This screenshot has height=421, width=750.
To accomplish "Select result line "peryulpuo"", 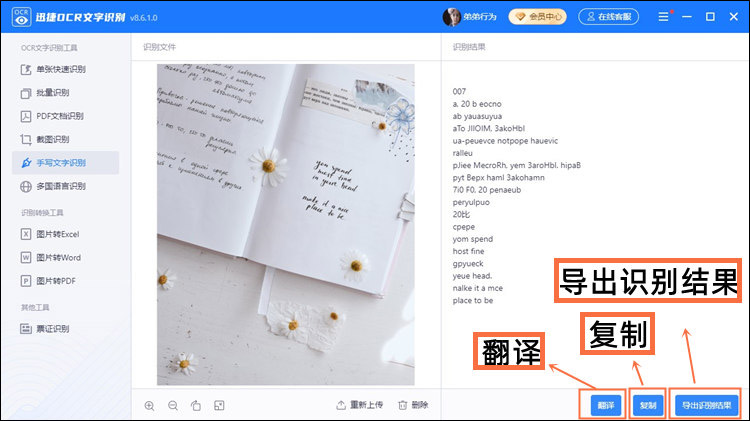I will [x=471, y=202].
